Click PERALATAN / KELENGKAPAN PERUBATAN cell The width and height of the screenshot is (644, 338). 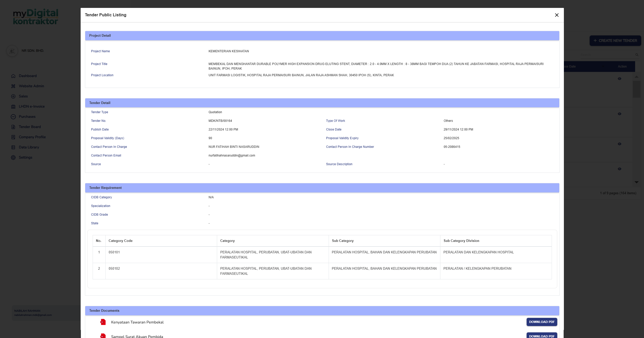[496, 271]
